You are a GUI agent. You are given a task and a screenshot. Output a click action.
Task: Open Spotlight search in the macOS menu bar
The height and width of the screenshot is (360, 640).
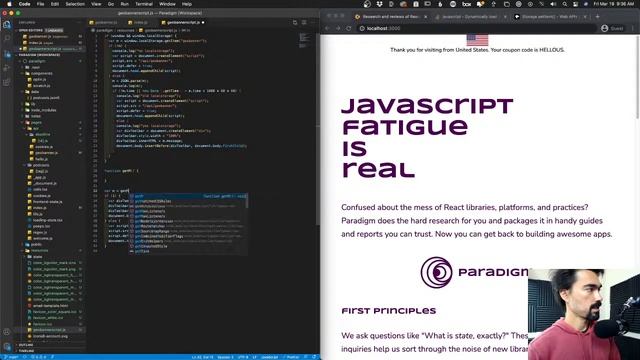564,4
